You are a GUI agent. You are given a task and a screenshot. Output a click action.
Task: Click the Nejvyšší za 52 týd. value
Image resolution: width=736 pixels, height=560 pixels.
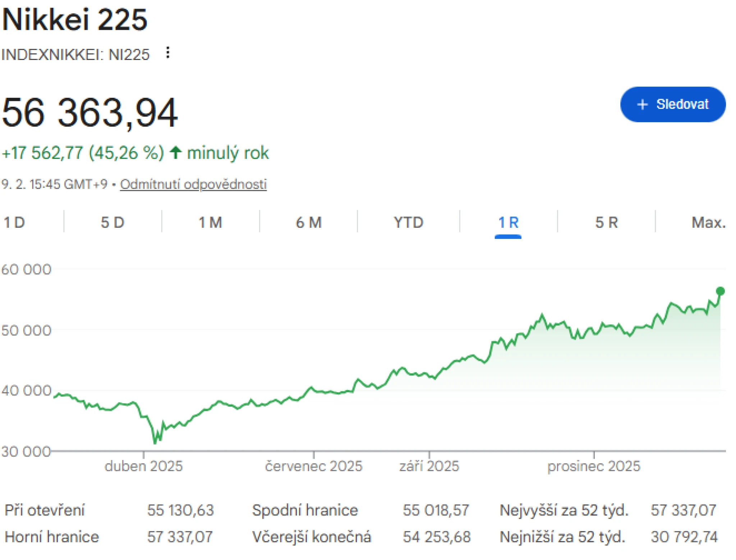[x=683, y=510]
